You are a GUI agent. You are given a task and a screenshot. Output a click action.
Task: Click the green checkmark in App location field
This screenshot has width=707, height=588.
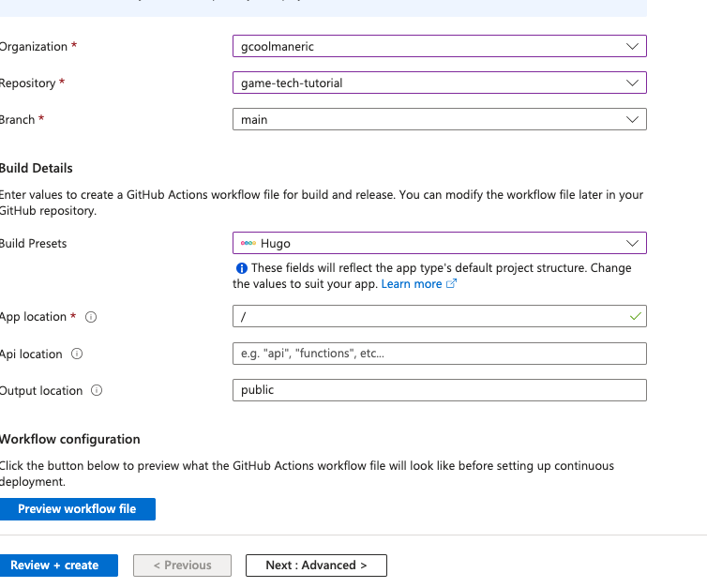coord(636,316)
